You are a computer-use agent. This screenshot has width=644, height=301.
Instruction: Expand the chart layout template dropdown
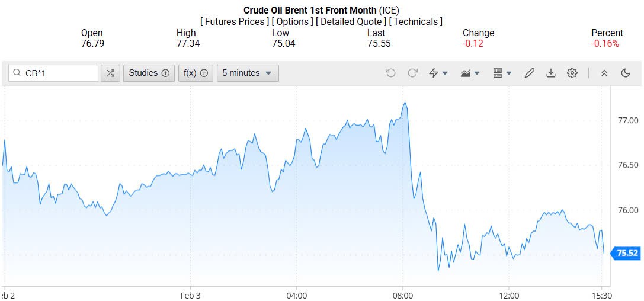click(502, 73)
